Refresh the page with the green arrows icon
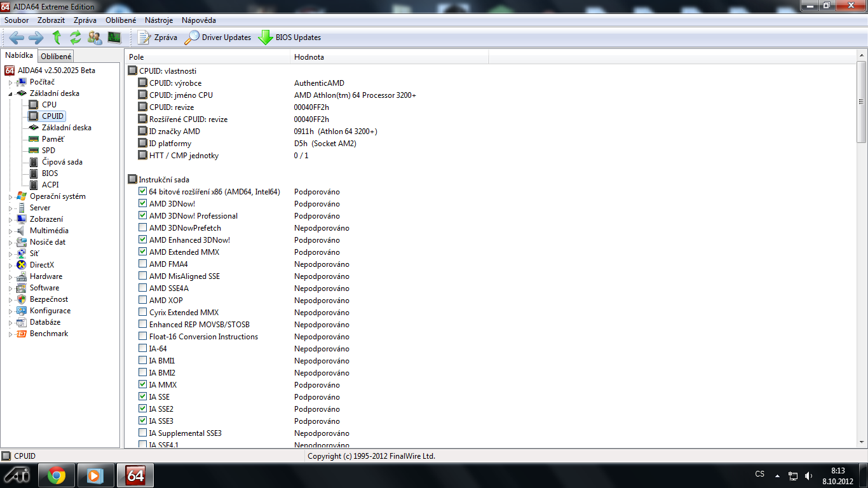This screenshot has width=868, height=488. (x=76, y=37)
